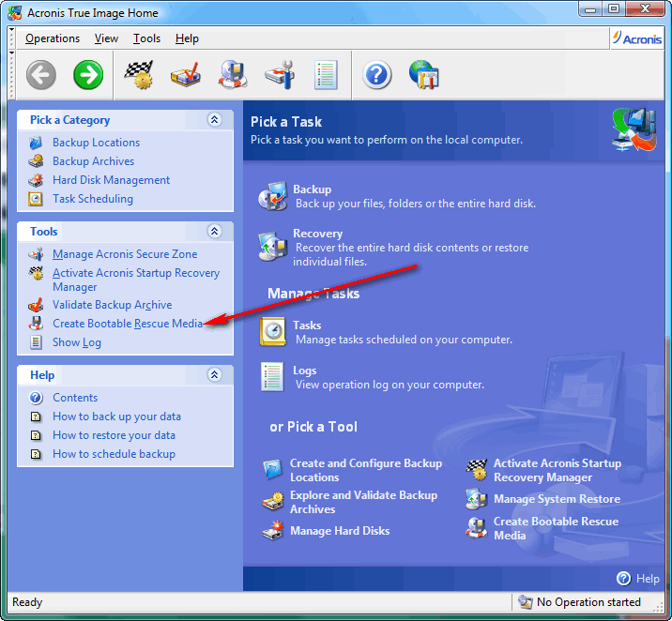Click the Create Bootable Rescue Media toolbar icon
Viewport: 672px width, 621px height.
[x=233, y=75]
